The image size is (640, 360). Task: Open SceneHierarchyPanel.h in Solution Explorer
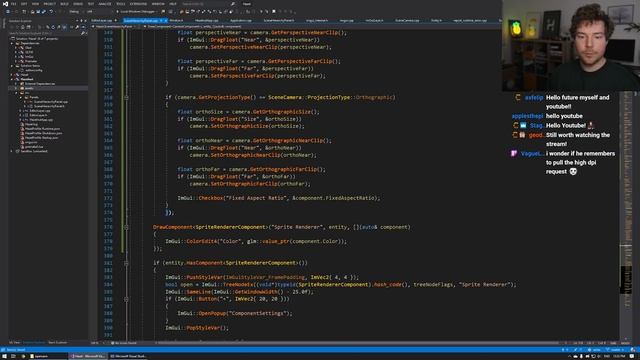coord(49,106)
